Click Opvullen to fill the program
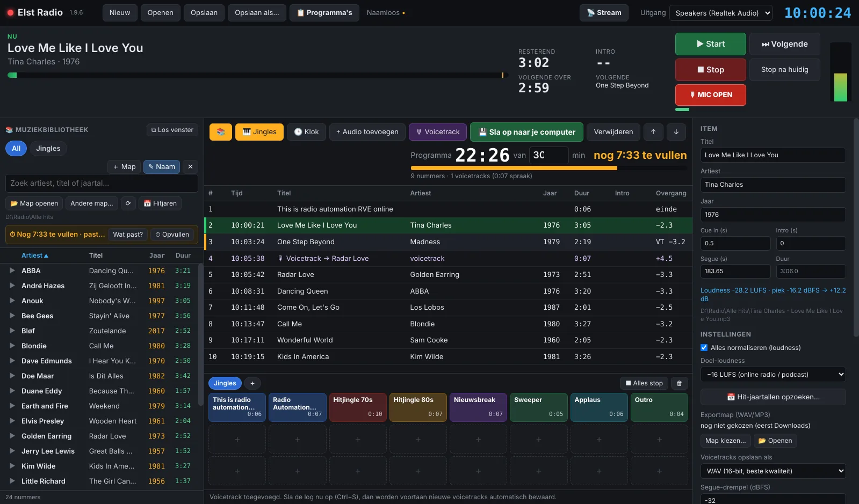 click(x=172, y=235)
